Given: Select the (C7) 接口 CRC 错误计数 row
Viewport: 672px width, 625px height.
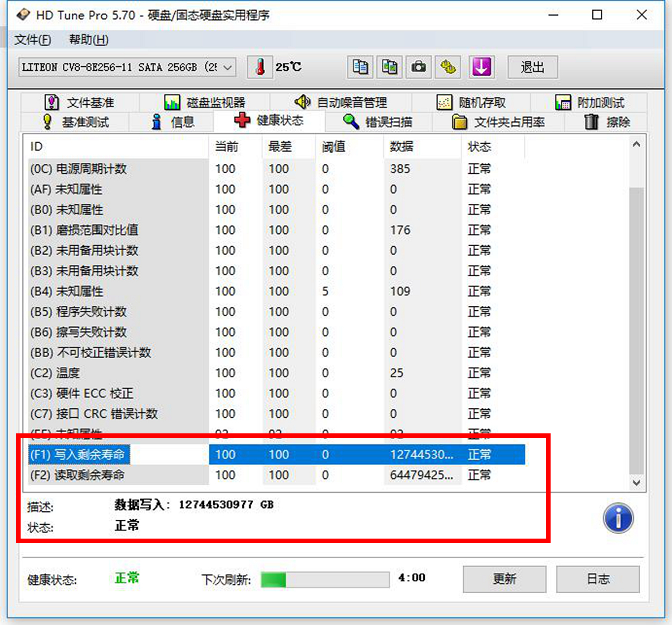Looking at the screenshot, I should pos(276,414).
